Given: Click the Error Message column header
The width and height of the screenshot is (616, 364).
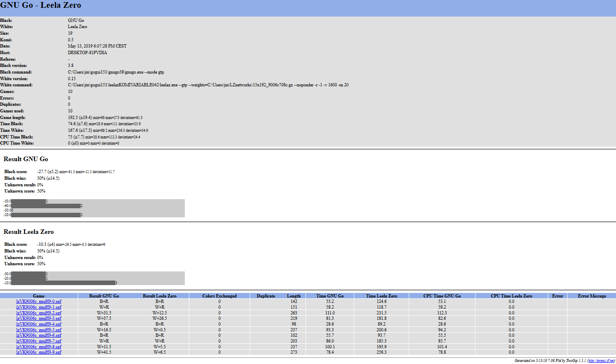Looking at the screenshot, I should [592, 296].
